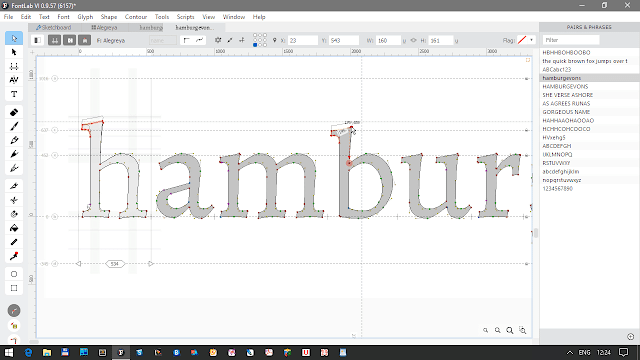Toggle the metrics display button

coord(54,40)
